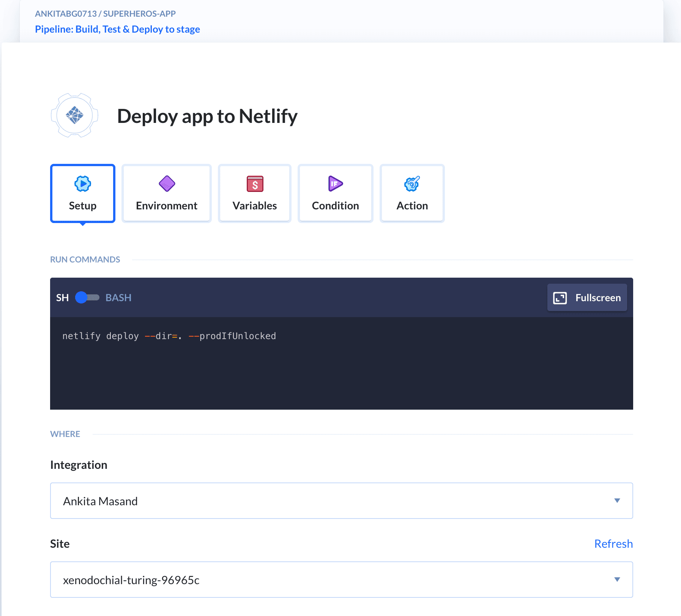Click the Condition IF play icon
This screenshot has width=681, height=616.
coord(335,184)
